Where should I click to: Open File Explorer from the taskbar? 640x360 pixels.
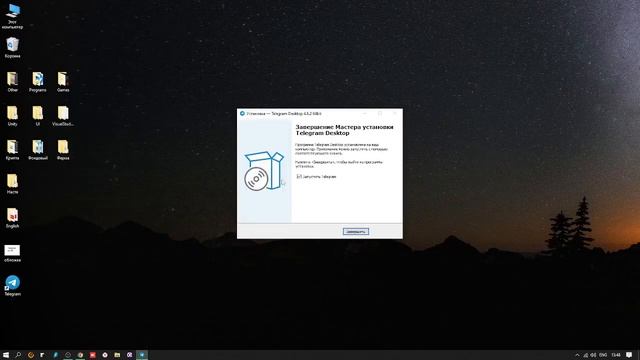tap(117, 355)
